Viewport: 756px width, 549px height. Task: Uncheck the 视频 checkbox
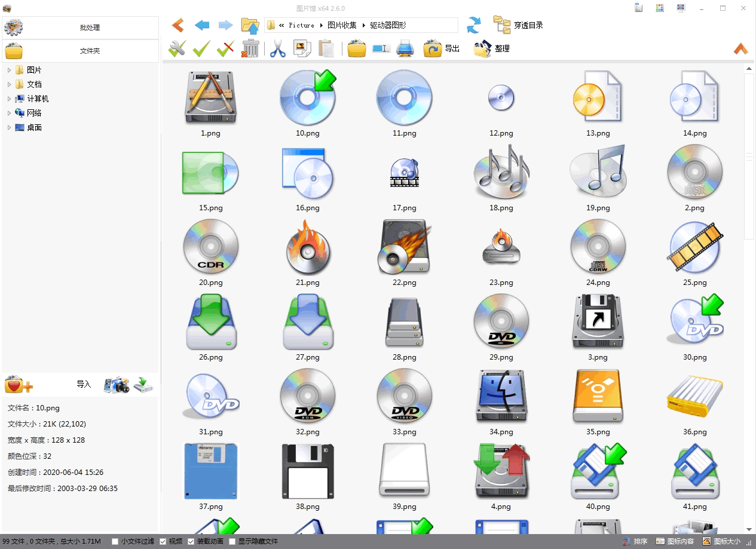click(x=163, y=542)
